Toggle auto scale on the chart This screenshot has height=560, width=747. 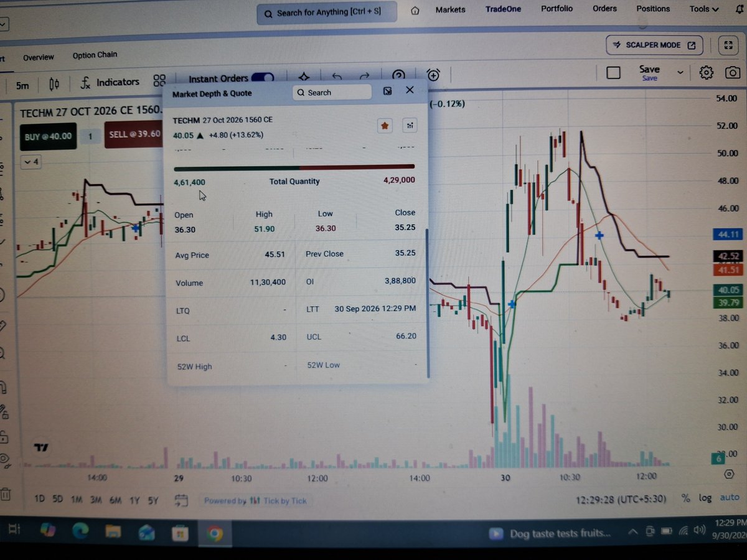click(x=730, y=497)
